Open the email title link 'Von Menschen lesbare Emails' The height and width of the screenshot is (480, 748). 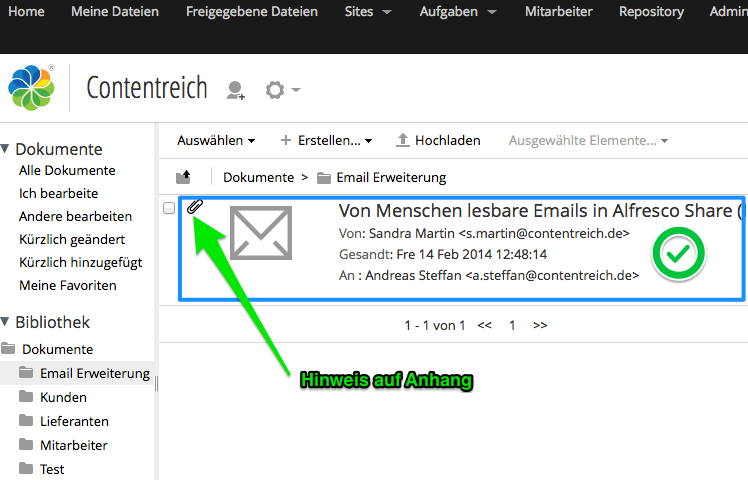[x=540, y=211]
